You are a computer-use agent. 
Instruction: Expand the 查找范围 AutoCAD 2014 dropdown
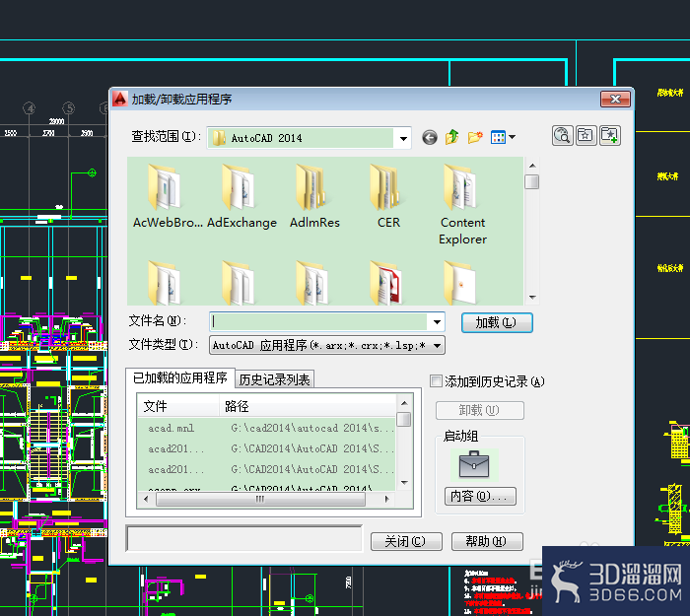[x=403, y=138]
